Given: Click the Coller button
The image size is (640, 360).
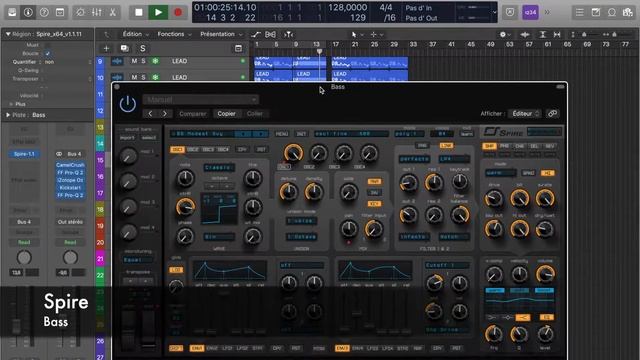Looking at the screenshot, I should click(x=255, y=114).
